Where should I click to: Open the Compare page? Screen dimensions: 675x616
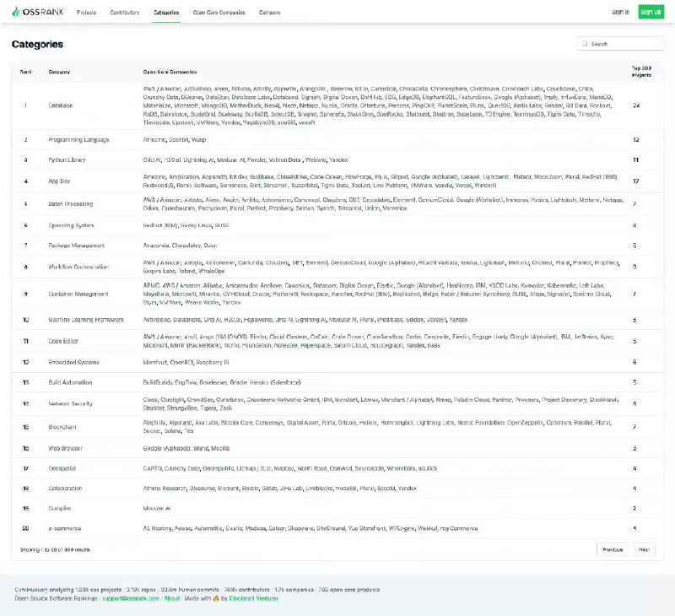pos(270,13)
